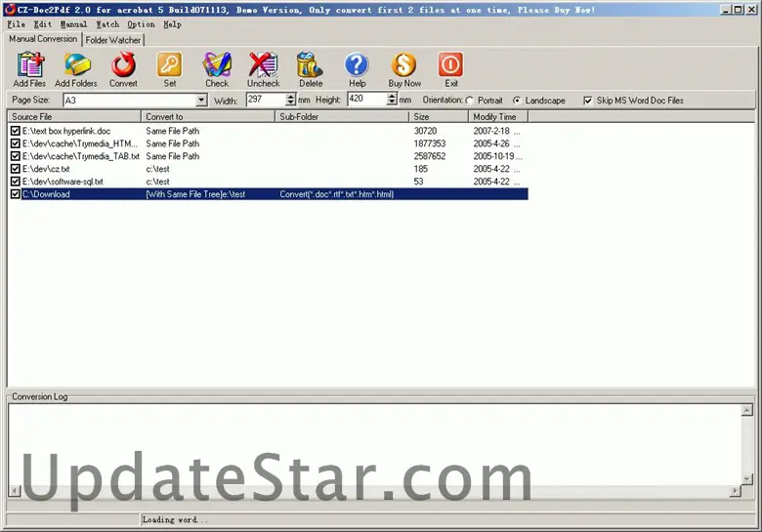Click the Check all icon
Screen dimensions: 762x532
coord(217,65)
